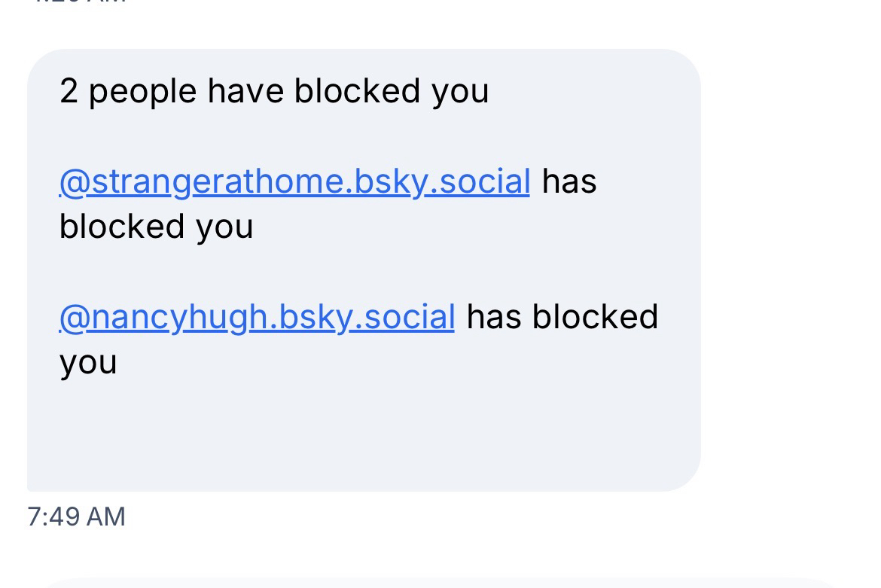Click the word "has" after the strangerathome link
This screenshot has height=588, width=881.
point(569,181)
